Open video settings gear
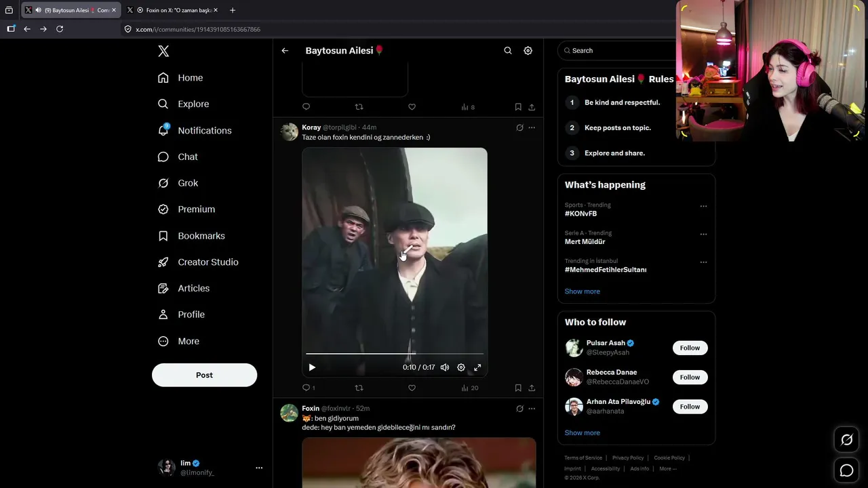The width and height of the screenshot is (868, 488). (461, 367)
